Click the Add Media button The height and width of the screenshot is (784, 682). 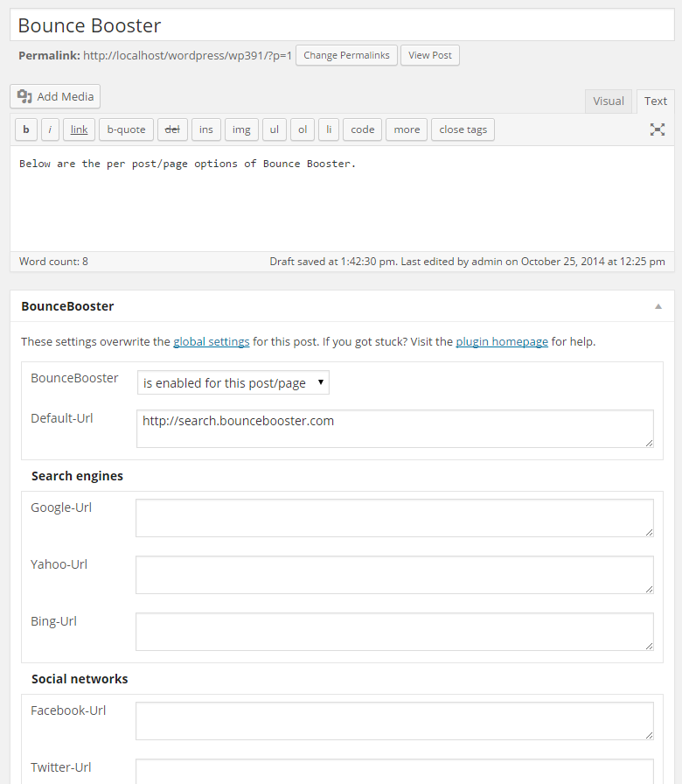(55, 96)
